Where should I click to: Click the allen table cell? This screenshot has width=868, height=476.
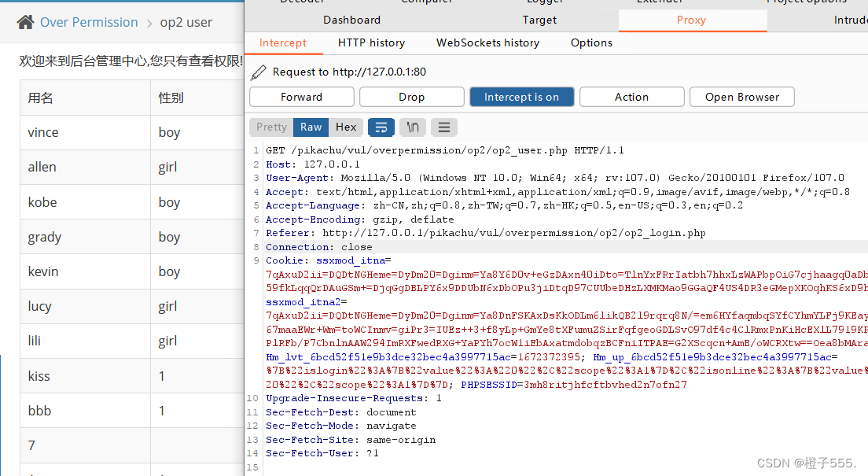[x=85, y=167]
